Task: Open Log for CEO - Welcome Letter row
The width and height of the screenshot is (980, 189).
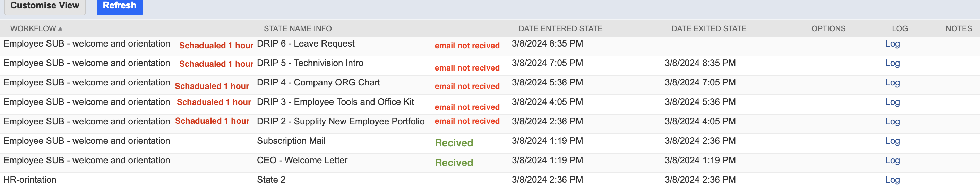Action: 892,160
